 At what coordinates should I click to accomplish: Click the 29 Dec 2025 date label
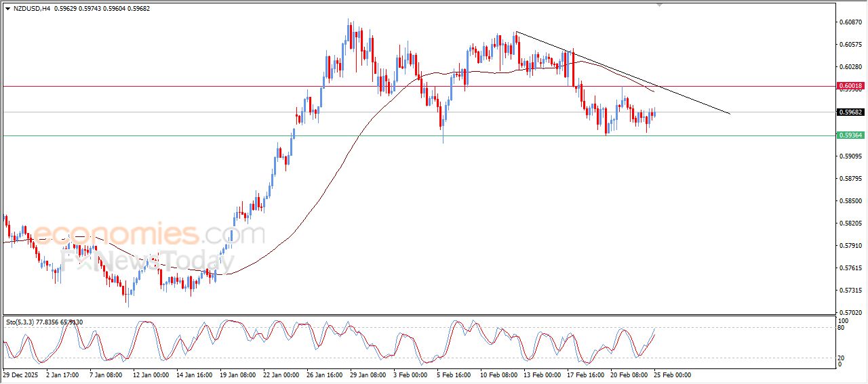20,375
